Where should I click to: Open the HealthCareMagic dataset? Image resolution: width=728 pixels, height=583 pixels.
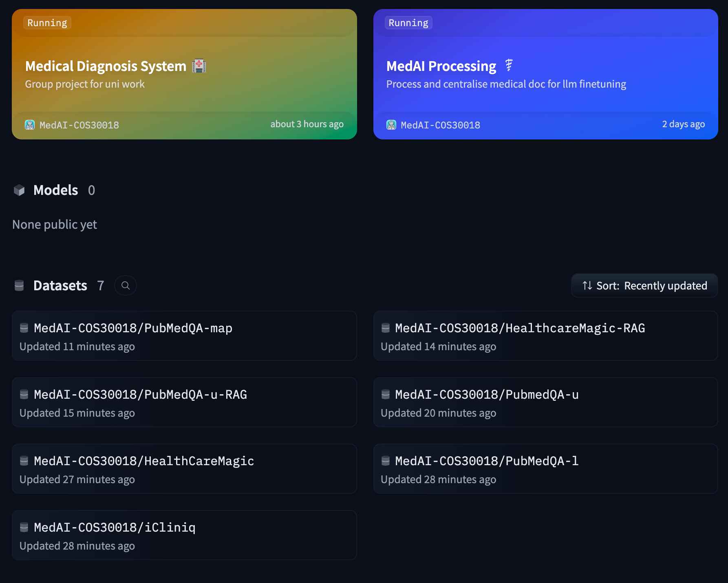(x=144, y=461)
